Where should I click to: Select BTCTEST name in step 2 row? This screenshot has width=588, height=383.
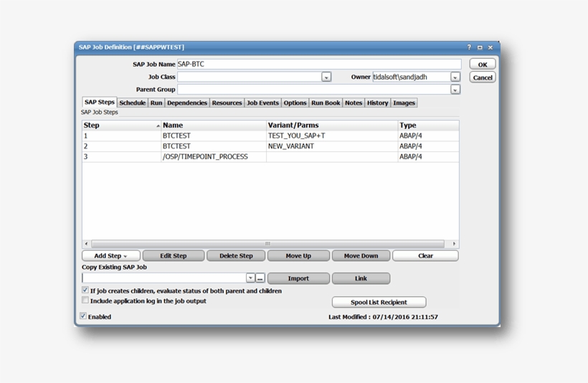click(x=214, y=146)
